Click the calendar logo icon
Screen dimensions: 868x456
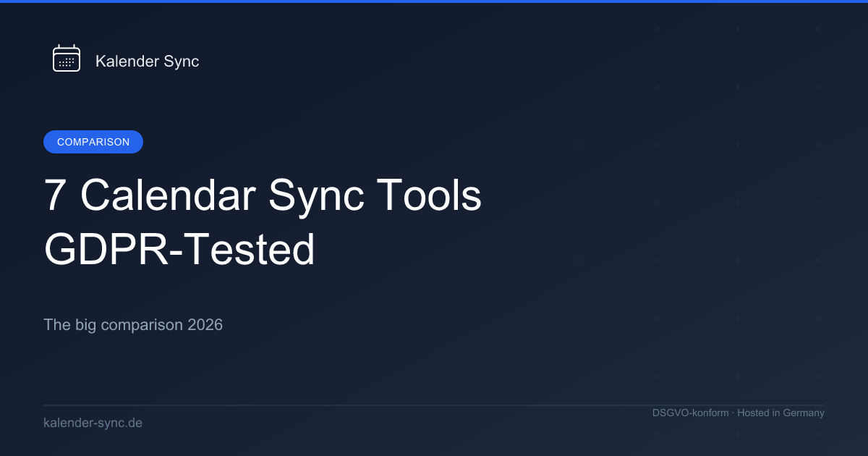tap(66, 59)
